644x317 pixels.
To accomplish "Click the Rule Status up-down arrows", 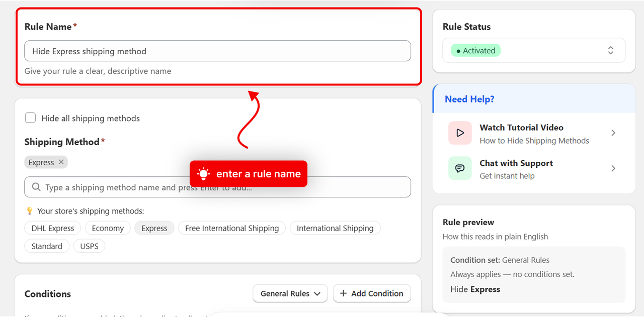I will point(610,51).
